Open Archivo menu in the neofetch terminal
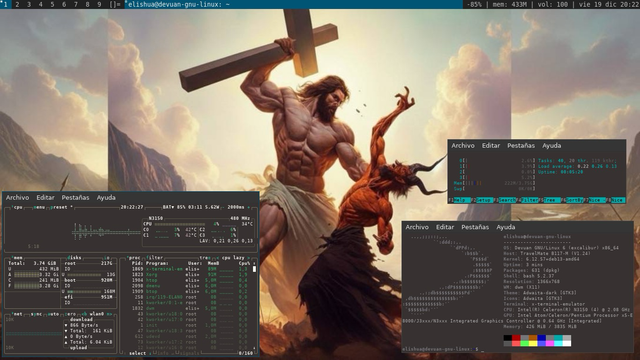 point(417,227)
